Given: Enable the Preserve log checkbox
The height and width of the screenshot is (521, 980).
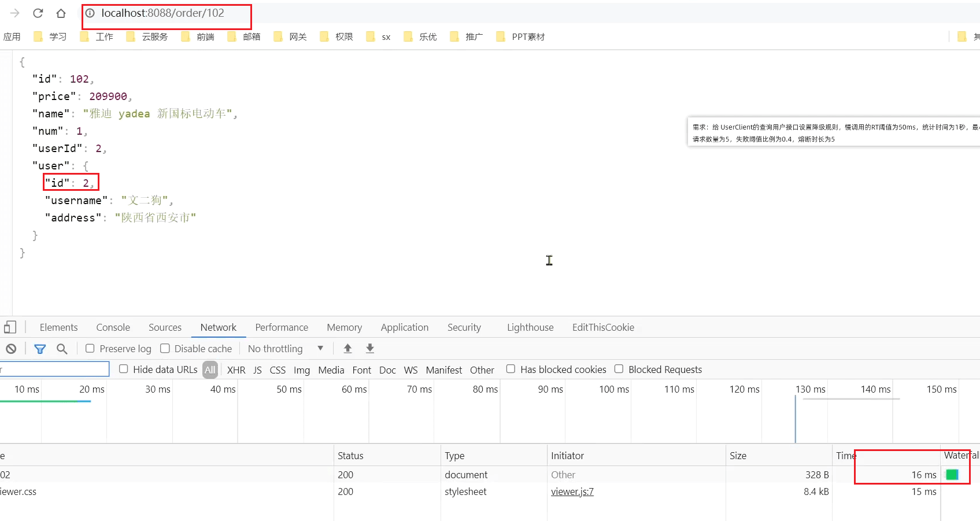Looking at the screenshot, I should tap(90, 349).
